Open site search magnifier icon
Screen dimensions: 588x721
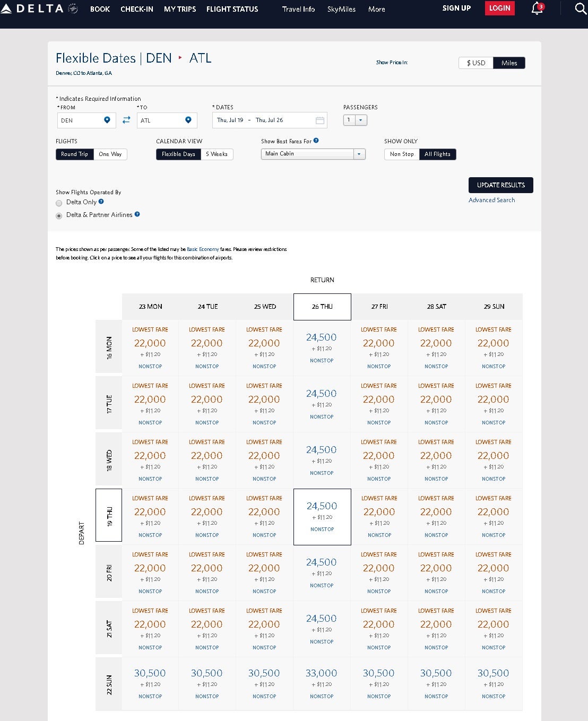581,9
